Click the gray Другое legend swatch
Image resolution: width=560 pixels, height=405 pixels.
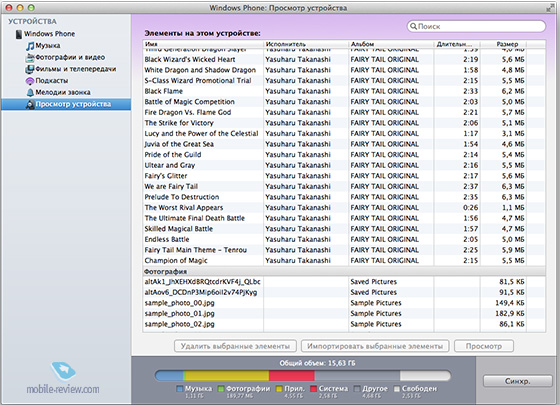click(357, 389)
